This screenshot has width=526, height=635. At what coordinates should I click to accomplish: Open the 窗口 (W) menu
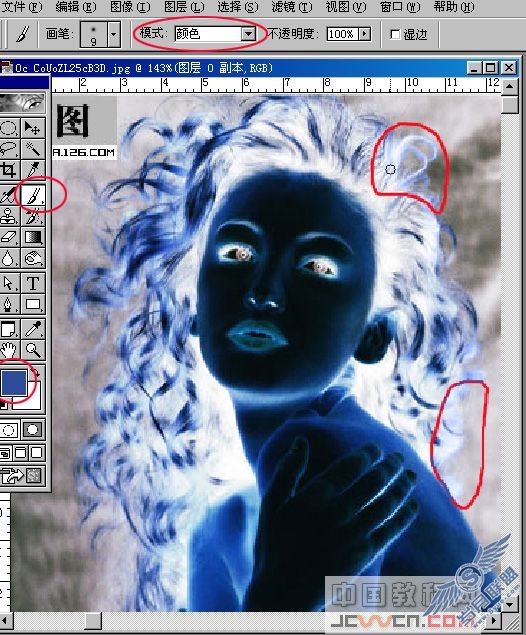400,6
